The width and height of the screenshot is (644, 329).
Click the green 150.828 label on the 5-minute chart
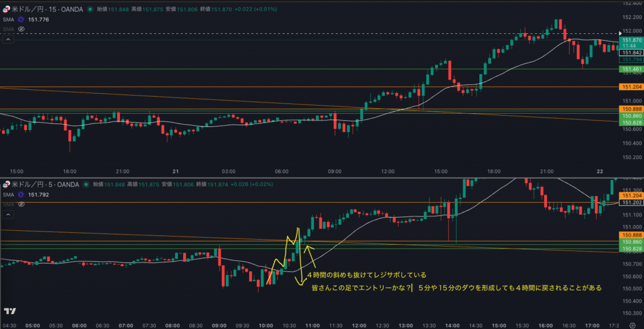(x=631, y=249)
